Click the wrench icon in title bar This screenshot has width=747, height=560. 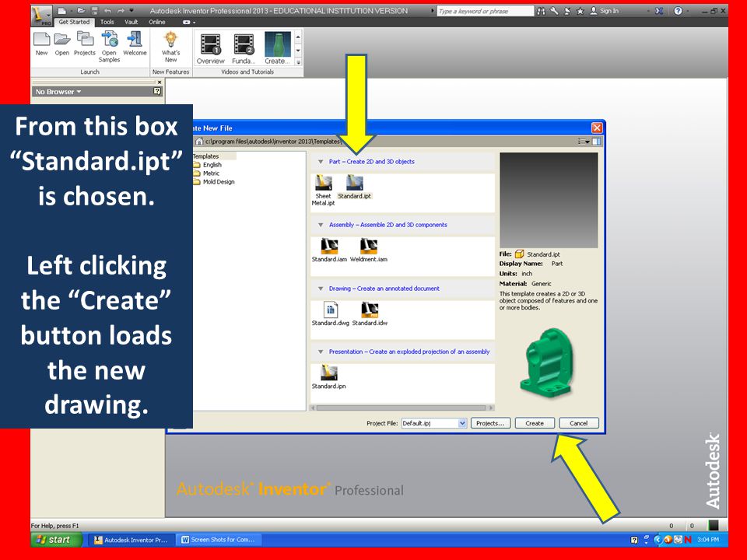554,11
